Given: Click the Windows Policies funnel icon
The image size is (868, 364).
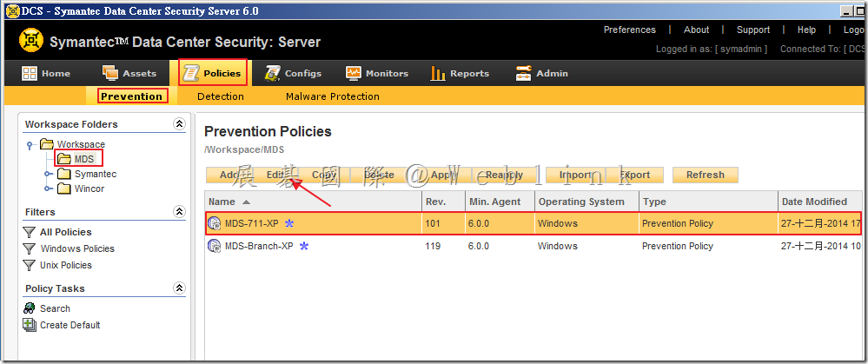Looking at the screenshot, I should [30, 249].
